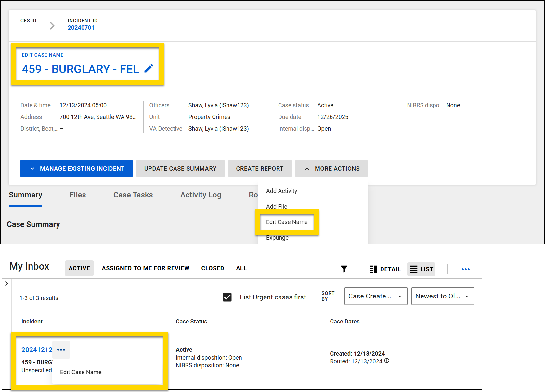
Task: Open the Case Created sort dropdown
Action: tap(376, 296)
